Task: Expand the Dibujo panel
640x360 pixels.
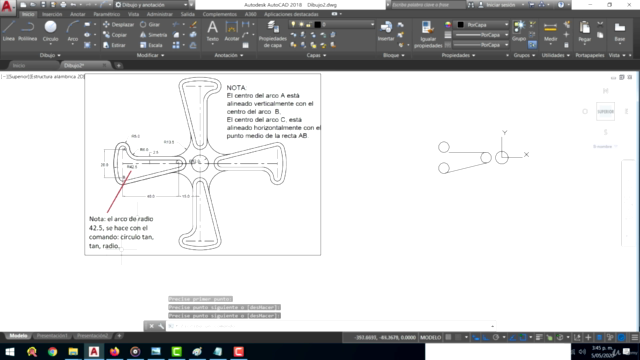Action: click(x=50, y=55)
